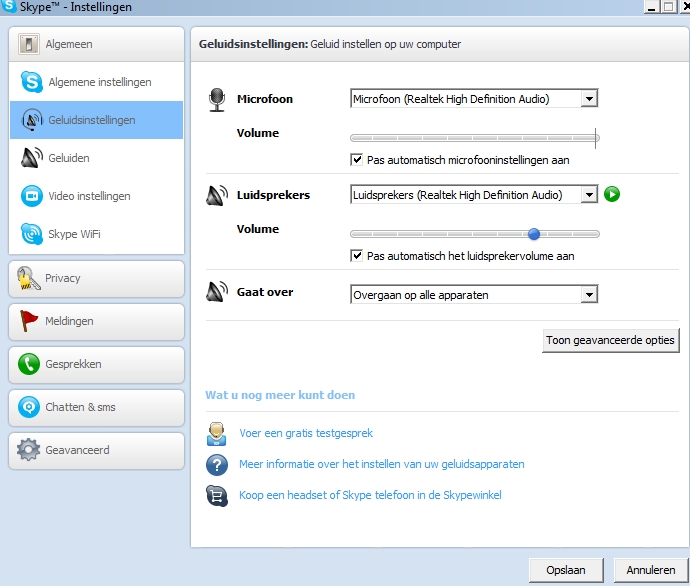Open Voer een gratis testgesprek link
Image resolution: width=690 pixels, height=586 pixels.
click(306, 433)
